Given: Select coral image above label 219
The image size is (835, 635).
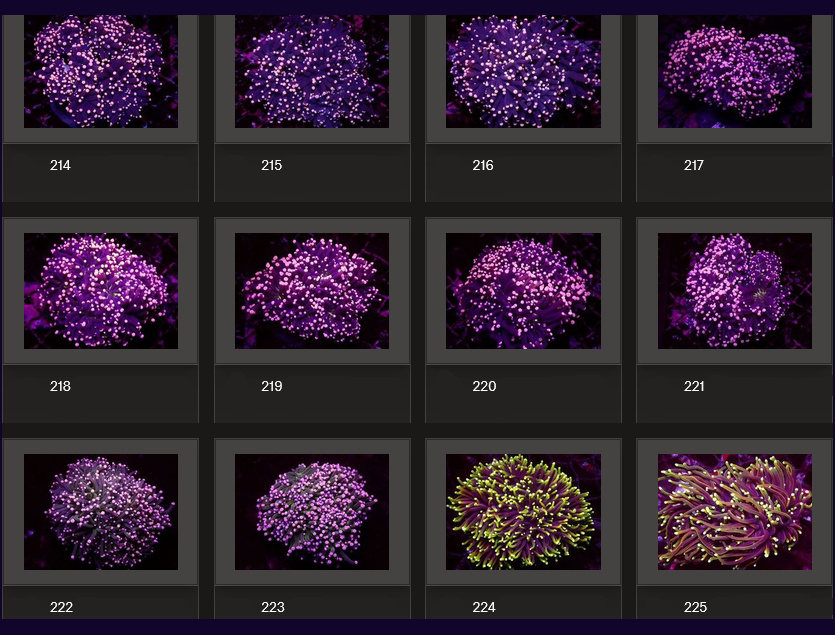Looking at the screenshot, I should (312, 291).
